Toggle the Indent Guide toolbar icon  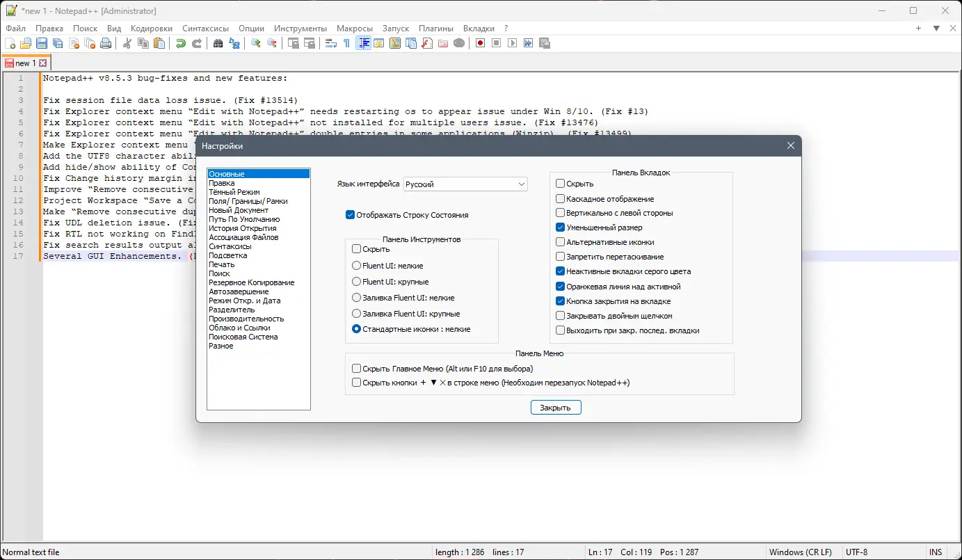363,43
